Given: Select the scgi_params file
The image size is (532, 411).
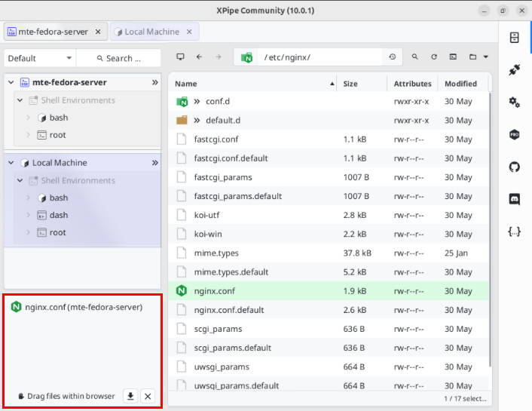Looking at the screenshot, I should click(329, 329).
